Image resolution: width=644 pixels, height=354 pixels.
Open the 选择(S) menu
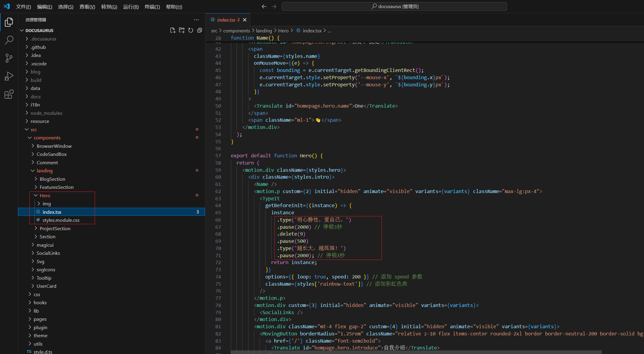click(x=66, y=7)
